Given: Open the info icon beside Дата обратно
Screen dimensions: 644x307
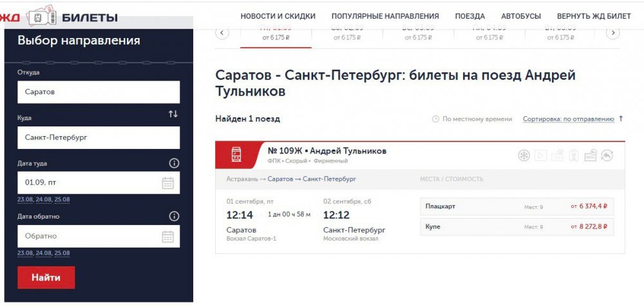Looking at the screenshot, I should [174, 217].
